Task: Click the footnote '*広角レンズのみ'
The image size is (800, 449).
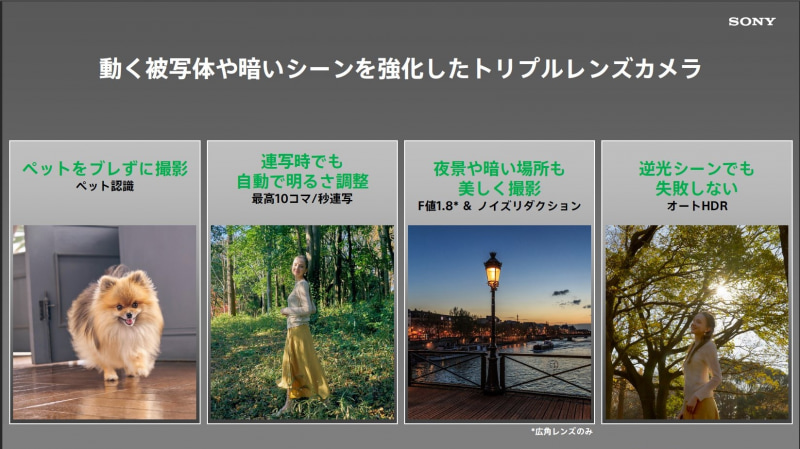Action: (561, 432)
